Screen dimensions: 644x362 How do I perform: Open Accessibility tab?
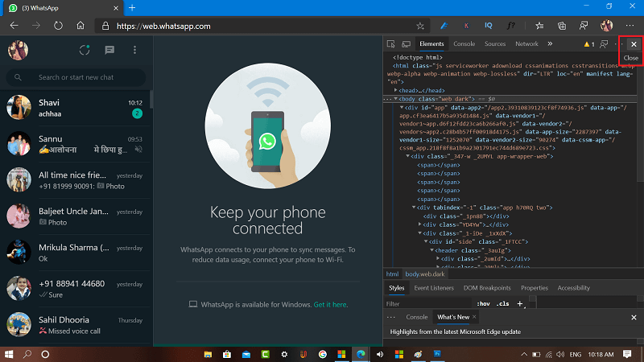coord(573,288)
